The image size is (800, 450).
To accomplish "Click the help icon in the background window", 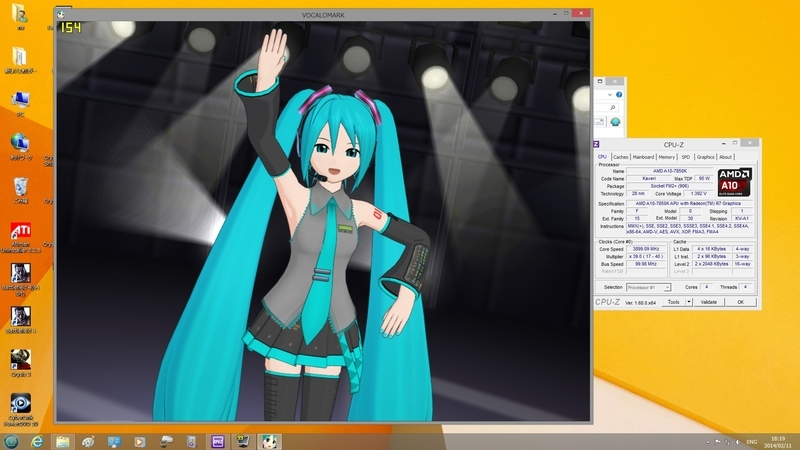I will point(619,94).
